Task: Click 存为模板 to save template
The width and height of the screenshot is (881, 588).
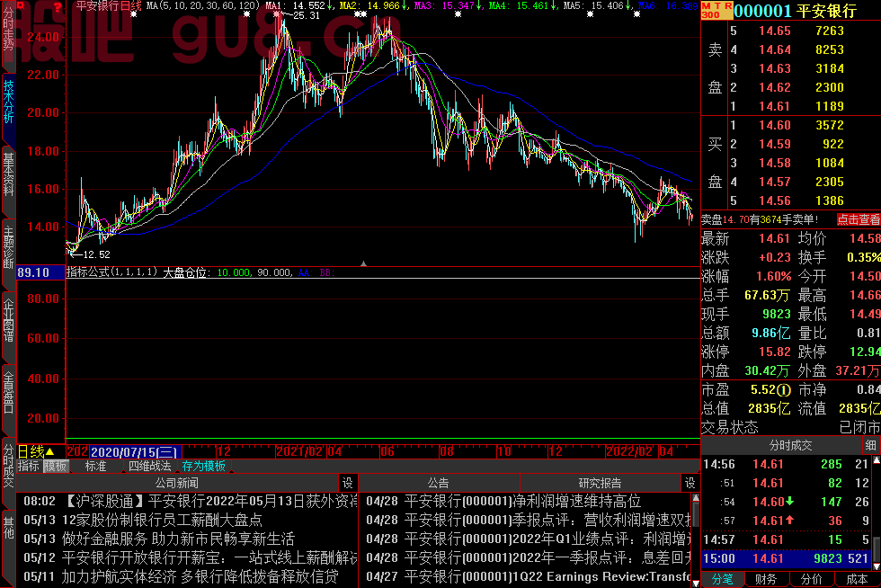Action: pos(203,466)
